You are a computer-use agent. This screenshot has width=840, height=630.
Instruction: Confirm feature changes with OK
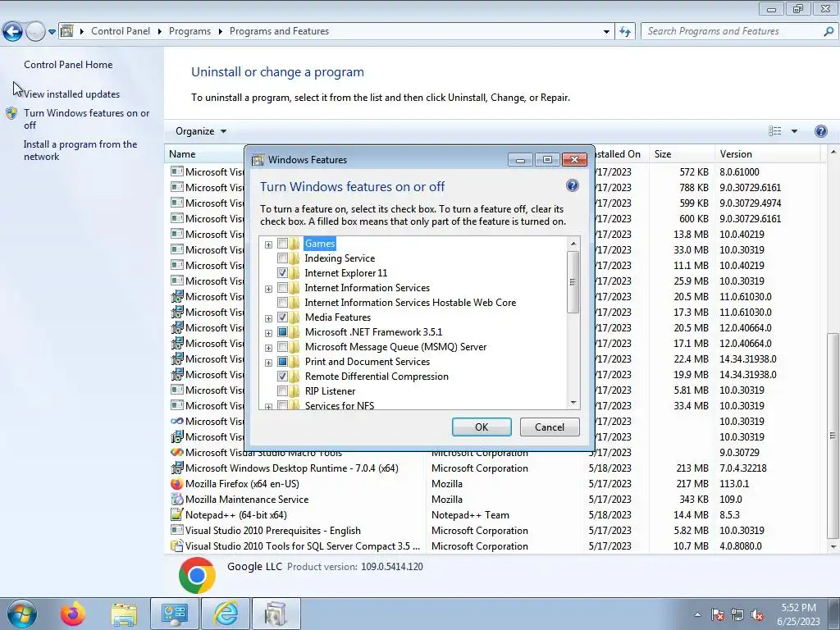coord(482,427)
